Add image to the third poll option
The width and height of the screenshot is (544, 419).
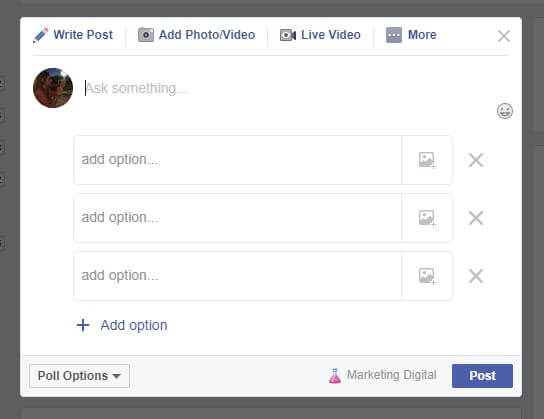[427, 276]
